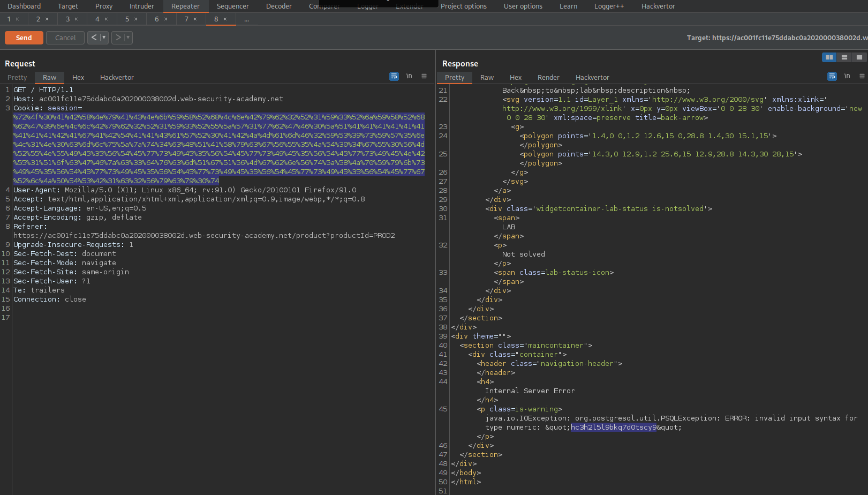Viewport: 868px width, 495px height.
Task: Open the Response panel options menu
Action: pos(862,77)
